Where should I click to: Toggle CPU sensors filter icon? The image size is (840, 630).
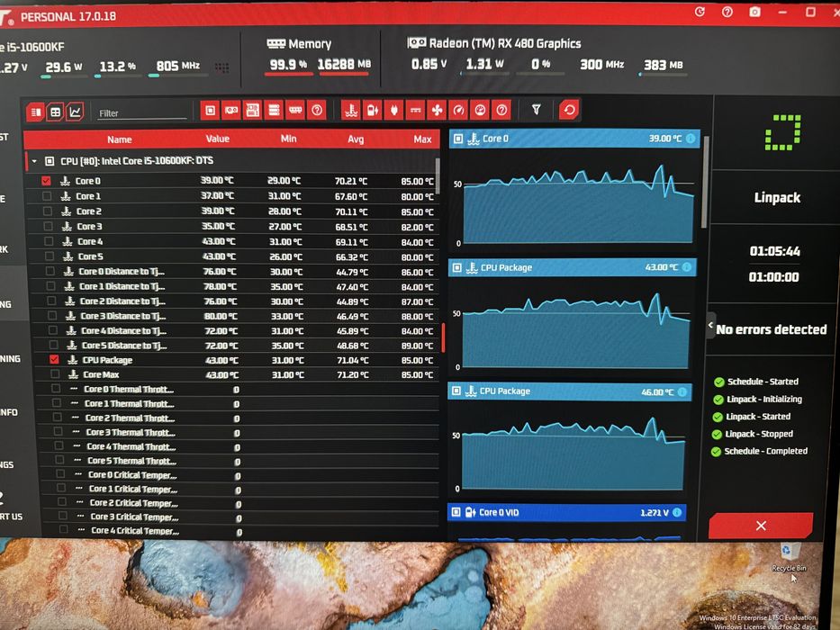point(210,111)
